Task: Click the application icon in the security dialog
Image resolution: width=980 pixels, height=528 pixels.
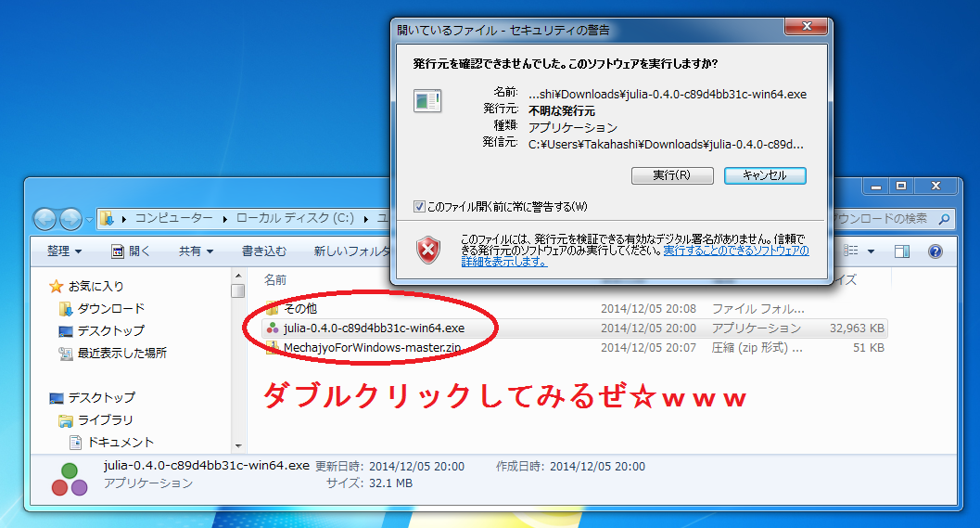Action: [x=427, y=101]
